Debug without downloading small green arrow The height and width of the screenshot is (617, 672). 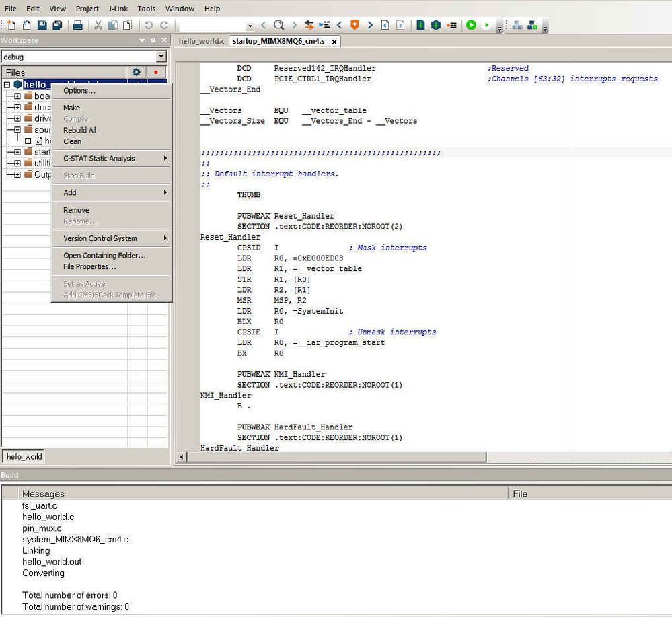[486, 25]
